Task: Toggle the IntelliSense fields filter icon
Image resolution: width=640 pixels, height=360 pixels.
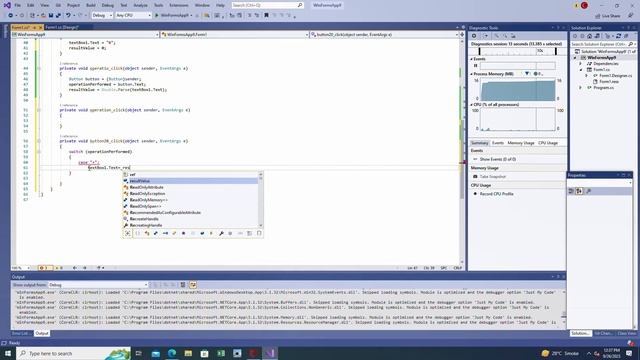Action: click(x=202, y=233)
